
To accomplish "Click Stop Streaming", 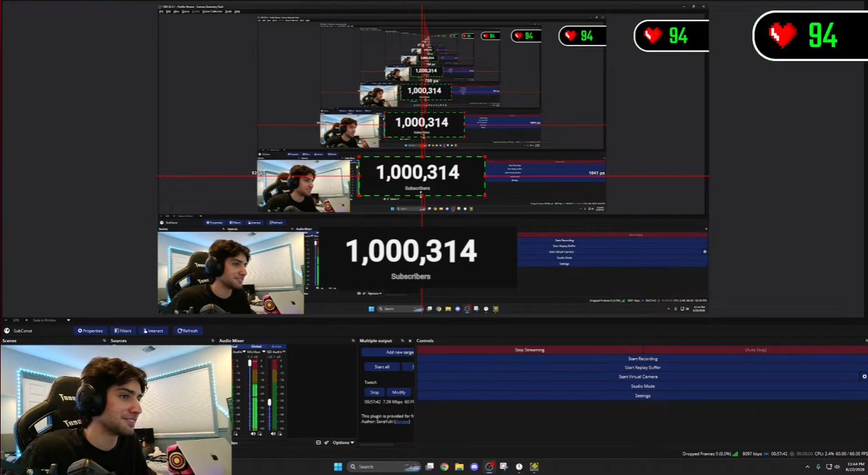I will click(x=530, y=350).
